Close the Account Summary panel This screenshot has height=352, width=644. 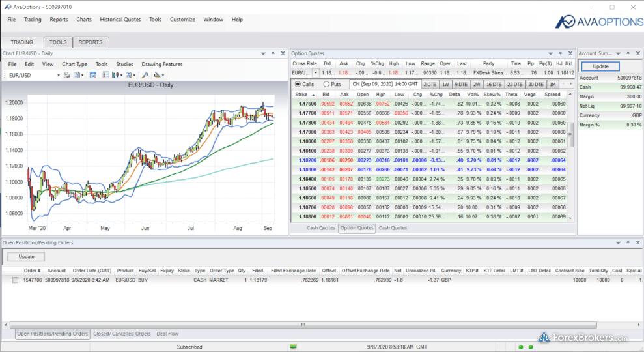(638, 53)
